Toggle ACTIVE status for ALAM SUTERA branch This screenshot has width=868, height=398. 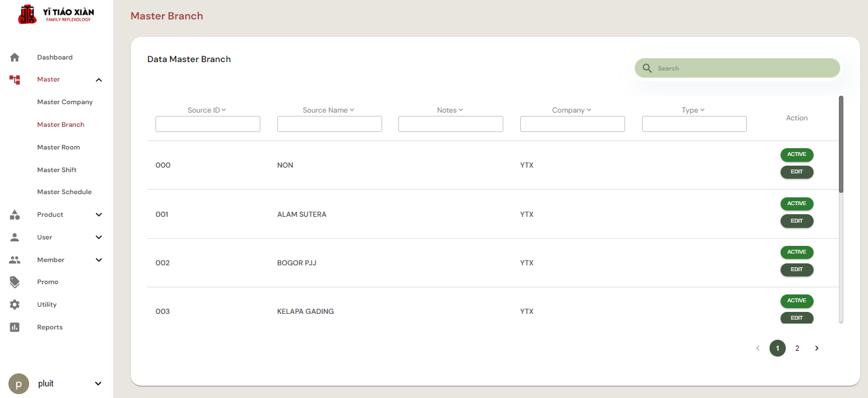pyautogui.click(x=796, y=204)
